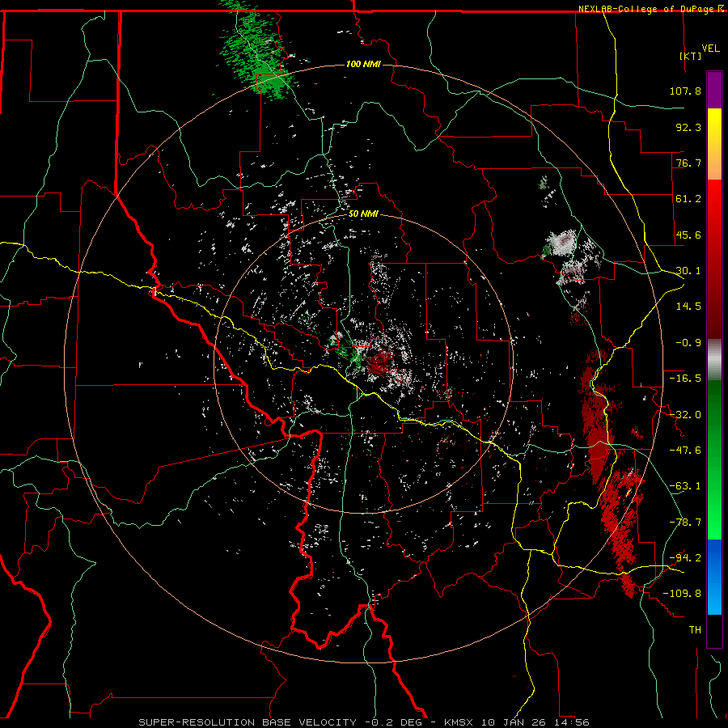Click the 14:56 timestamp in caption

[574, 722]
